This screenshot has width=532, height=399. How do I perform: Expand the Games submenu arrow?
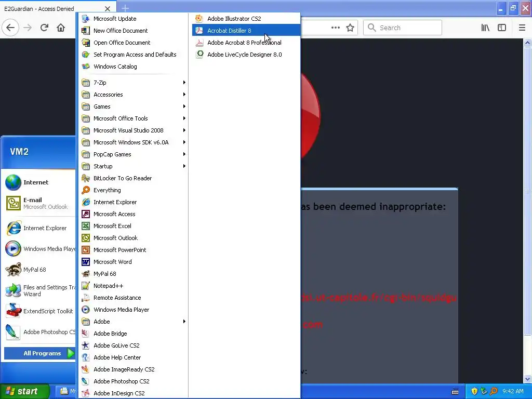[x=184, y=107]
